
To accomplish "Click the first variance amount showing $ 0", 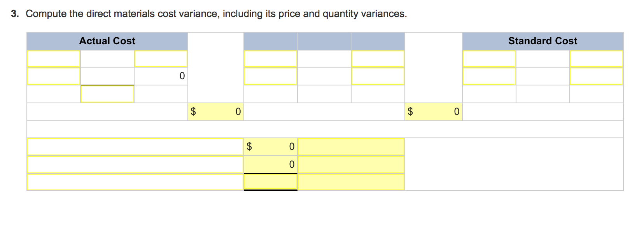I will coord(271,147).
